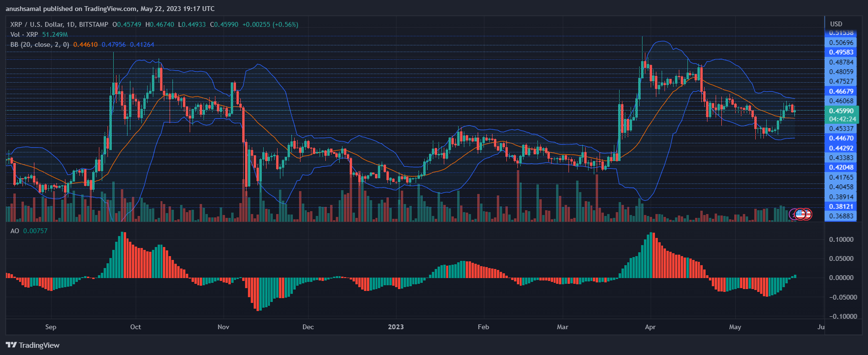Open the XRP / U.S. Dollar symbol title
The height and width of the screenshot is (355, 868).
(x=59, y=24)
